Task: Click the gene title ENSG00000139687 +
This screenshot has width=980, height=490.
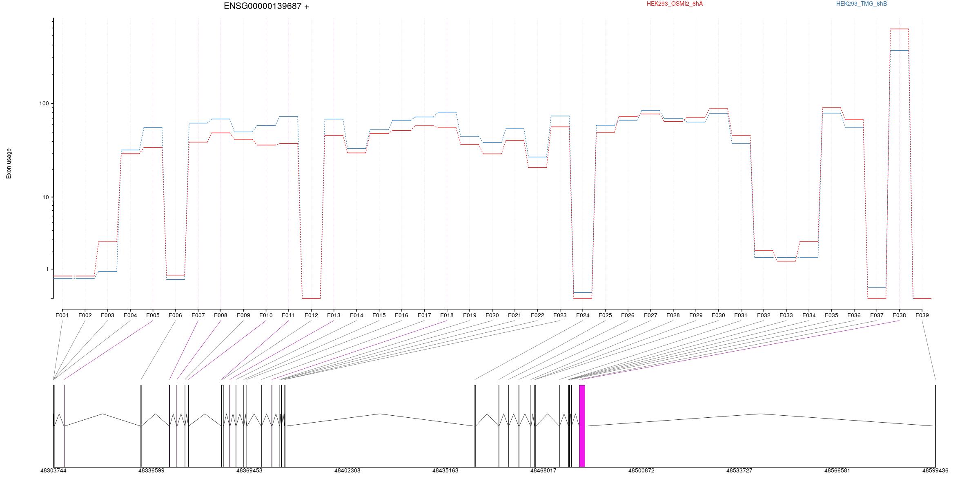Action: click(266, 6)
